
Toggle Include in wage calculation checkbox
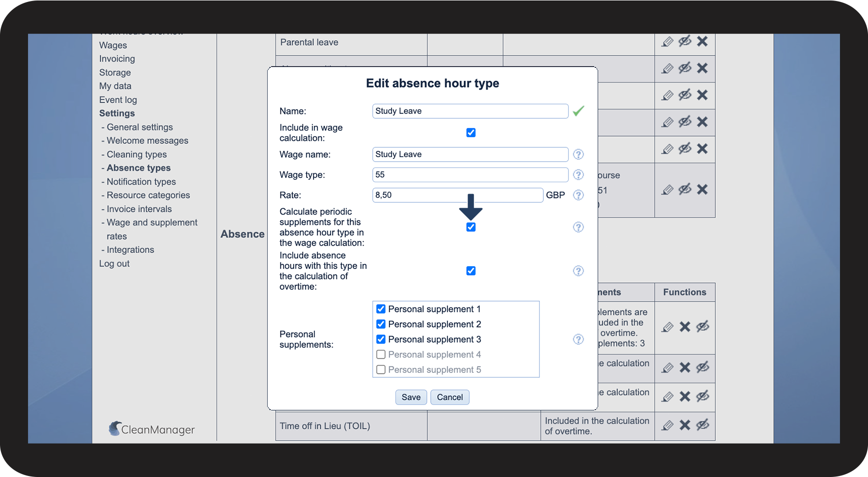click(471, 133)
